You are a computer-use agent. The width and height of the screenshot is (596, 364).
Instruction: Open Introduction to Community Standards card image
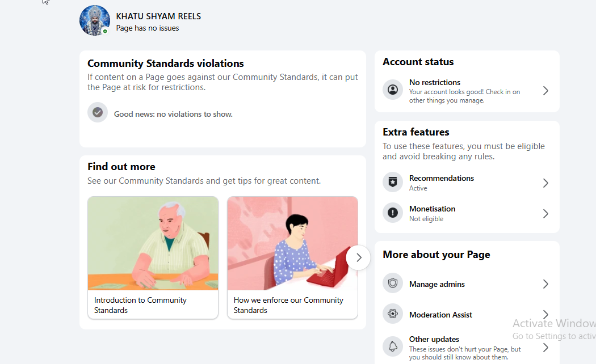[x=153, y=243]
